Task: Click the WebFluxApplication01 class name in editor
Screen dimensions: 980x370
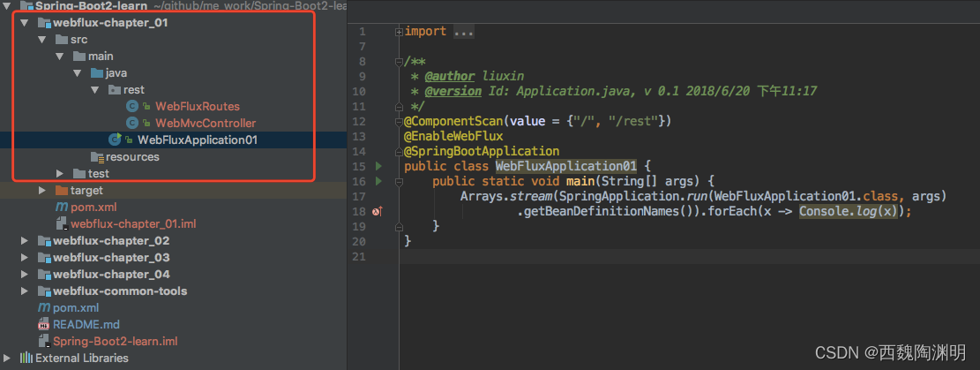Action: coord(566,167)
